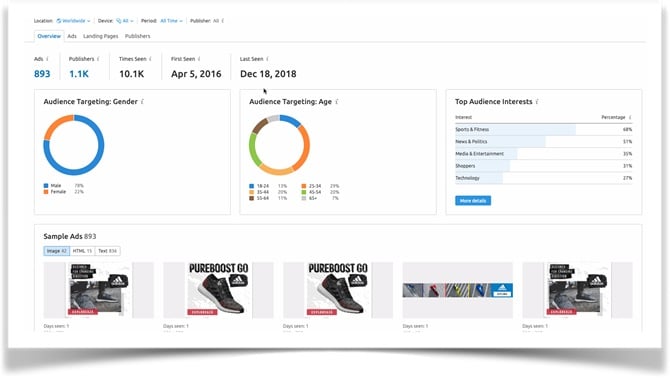The height and width of the screenshot is (380, 670).
Task: Select the Text sample ads filter
Action: click(x=107, y=251)
